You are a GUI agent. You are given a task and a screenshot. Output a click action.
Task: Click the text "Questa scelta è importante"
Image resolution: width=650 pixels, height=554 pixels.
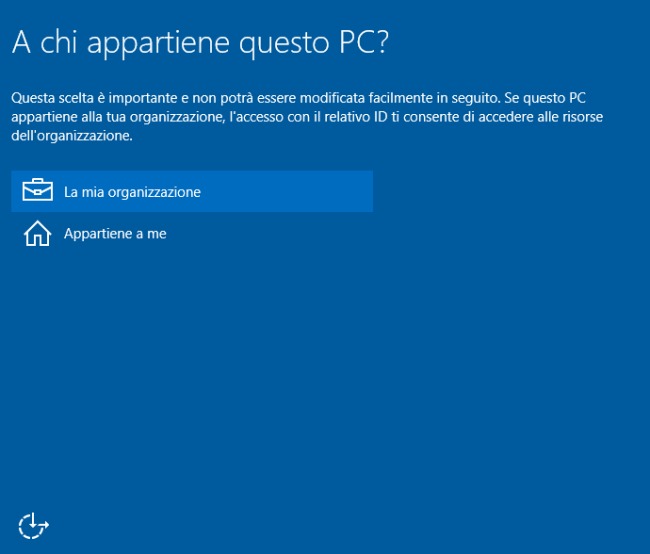coord(86,99)
